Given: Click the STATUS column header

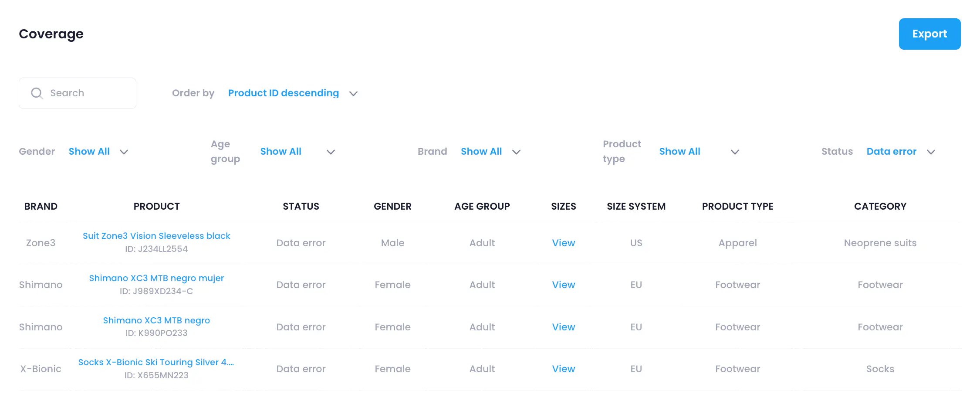Looking at the screenshot, I should click(301, 207).
